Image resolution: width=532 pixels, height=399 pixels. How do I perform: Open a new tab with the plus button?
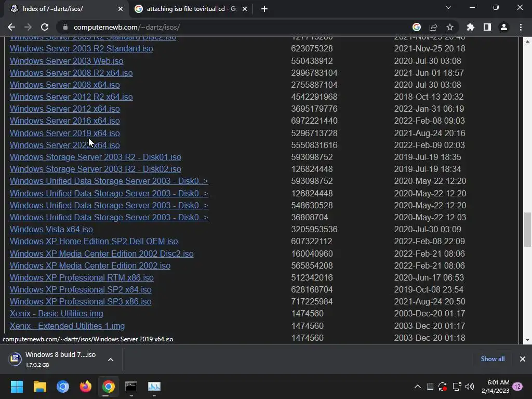click(x=264, y=9)
